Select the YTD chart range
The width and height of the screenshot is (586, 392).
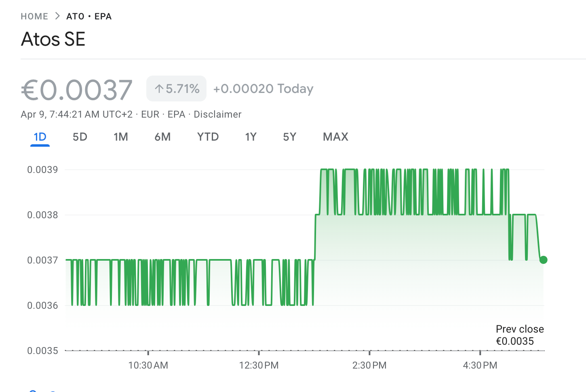(208, 137)
